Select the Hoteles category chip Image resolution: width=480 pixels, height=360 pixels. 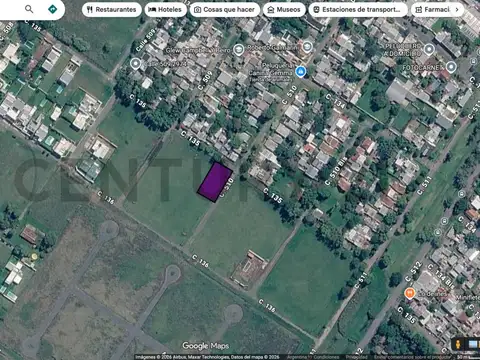tap(165, 10)
